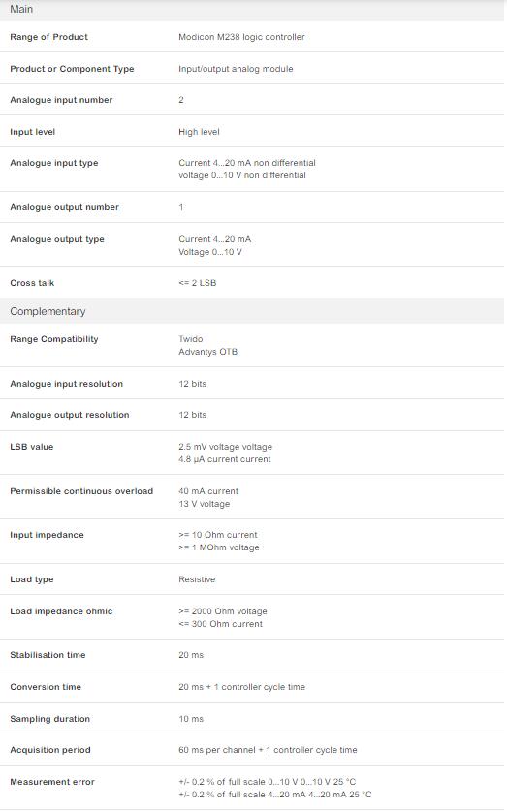The image size is (507, 812).
Task: Collapse the Main section header
Action: click(252, 10)
